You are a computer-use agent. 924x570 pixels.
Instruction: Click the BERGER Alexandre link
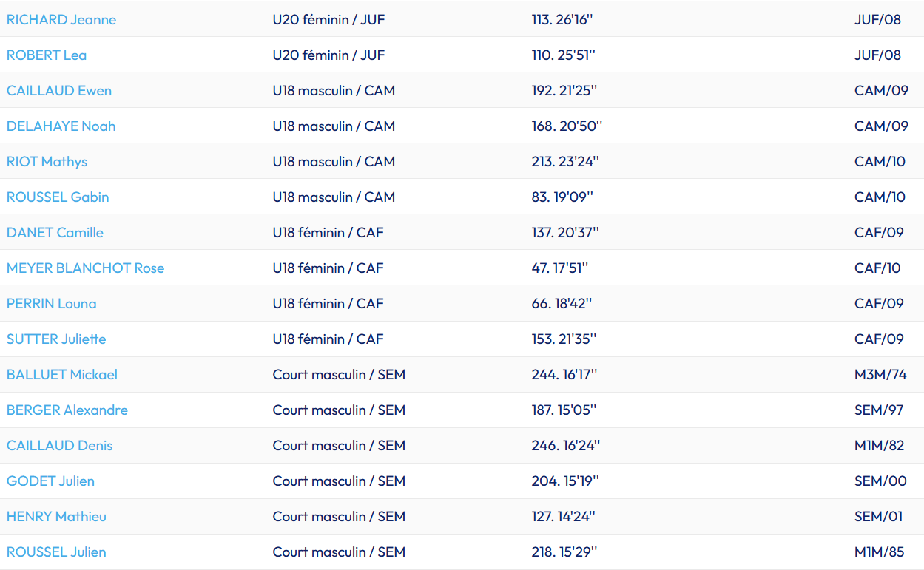click(67, 410)
